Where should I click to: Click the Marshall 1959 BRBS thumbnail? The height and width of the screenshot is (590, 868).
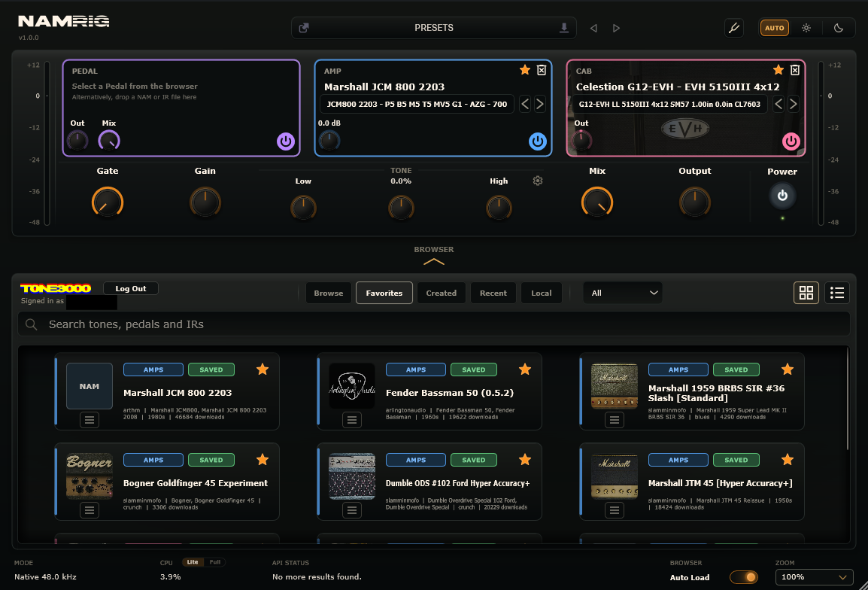[614, 386]
